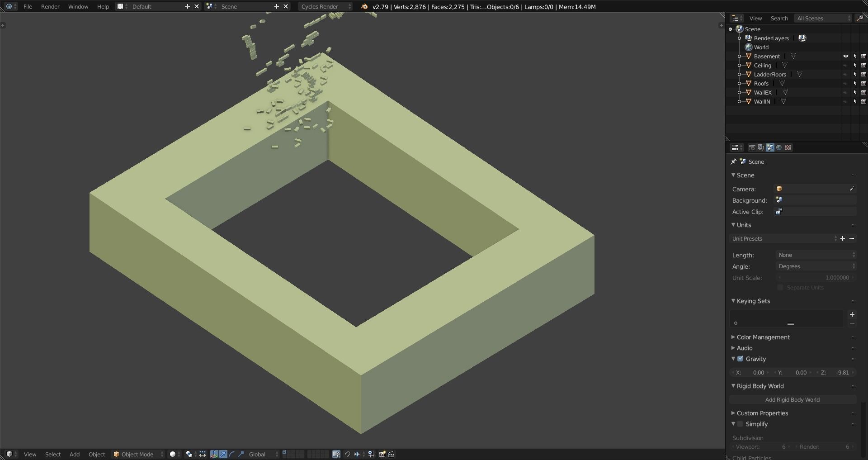Open the Global orientation dropdown

pyautogui.click(x=263, y=454)
